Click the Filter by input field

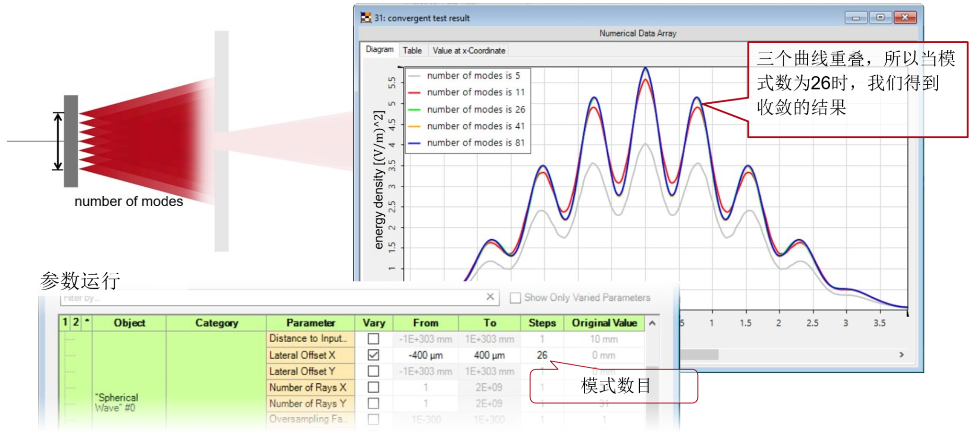[273, 298]
